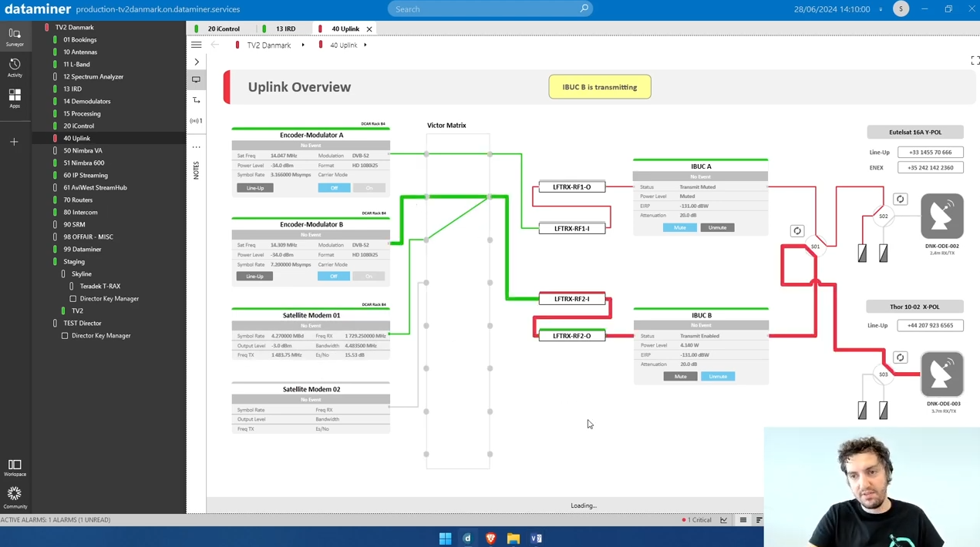Toggle full screen for the visual overview
This screenshot has width=980, height=547.
975,60
